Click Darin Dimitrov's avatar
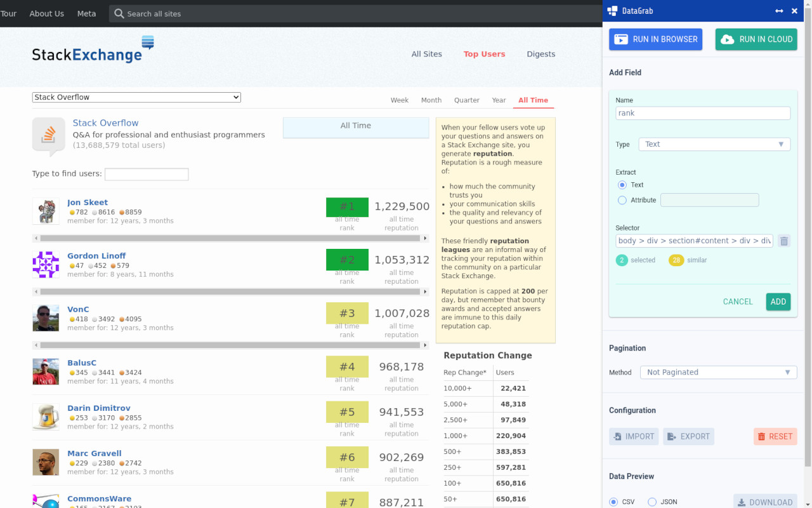The image size is (812, 508). click(x=46, y=417)
